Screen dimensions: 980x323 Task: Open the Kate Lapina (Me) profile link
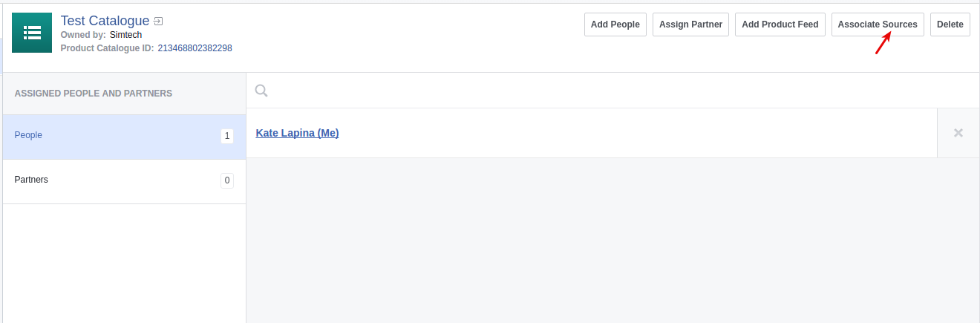pyautogui.click(x=297, y=133)
